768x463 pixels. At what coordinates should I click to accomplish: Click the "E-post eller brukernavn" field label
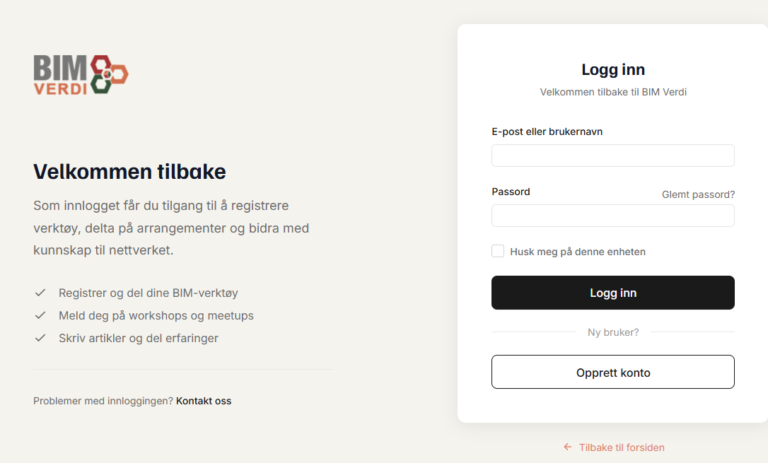[547, 131]
